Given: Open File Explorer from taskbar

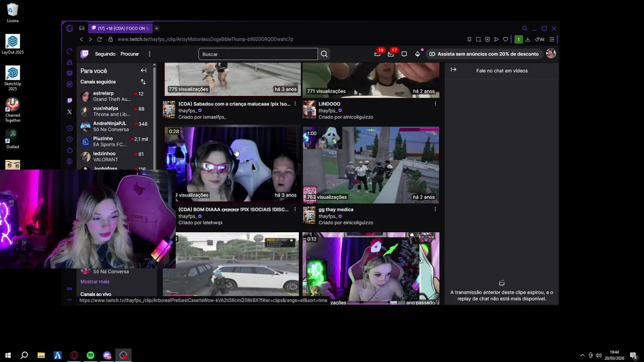Looking at the screenshot, I should tap(41, 355).
